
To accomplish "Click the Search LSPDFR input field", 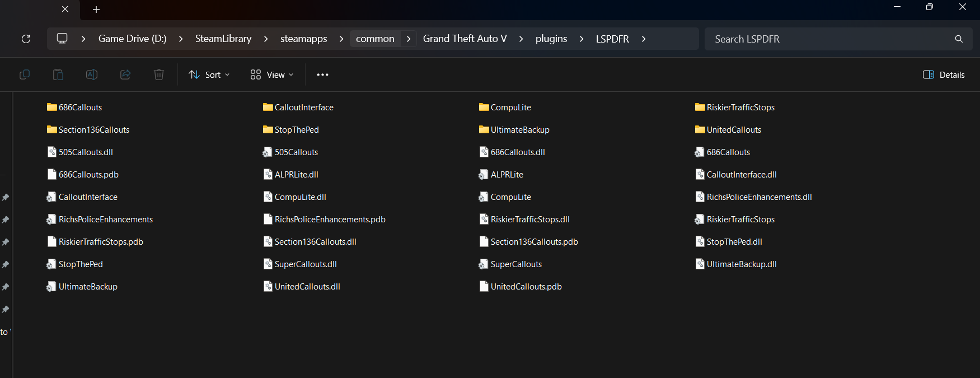I will [x=828, y=39].
